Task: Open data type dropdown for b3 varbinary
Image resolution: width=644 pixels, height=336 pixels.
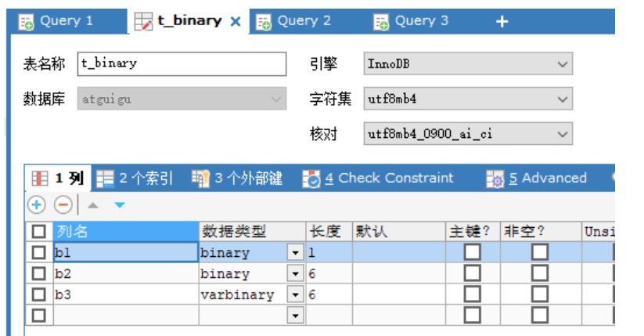Action: tap(295, 294)
